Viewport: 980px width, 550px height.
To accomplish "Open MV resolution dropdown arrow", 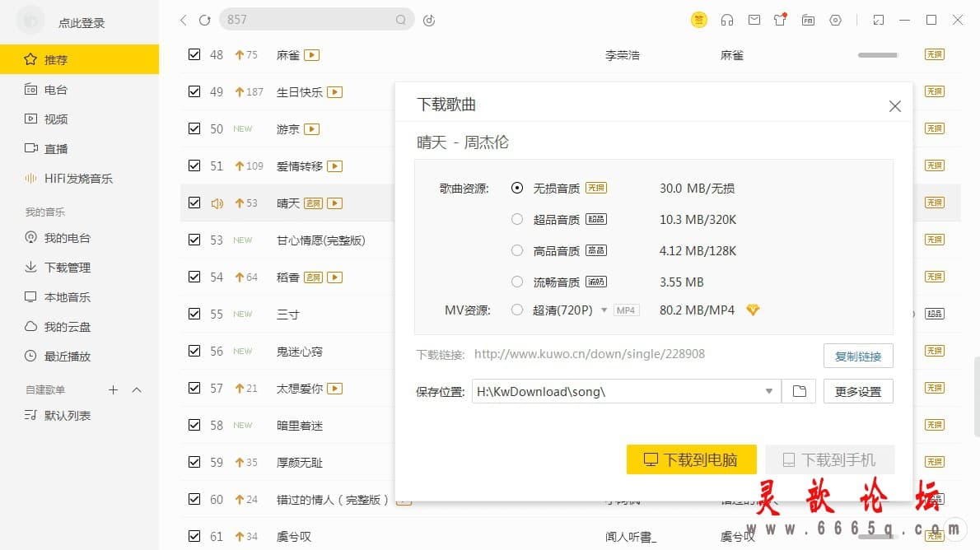I will tap(604, 310).
